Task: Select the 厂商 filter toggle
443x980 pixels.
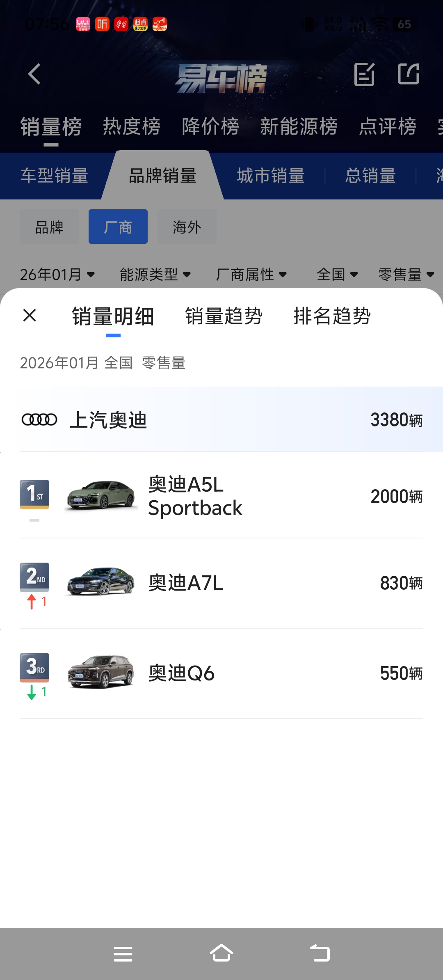Action: (118, 227)
